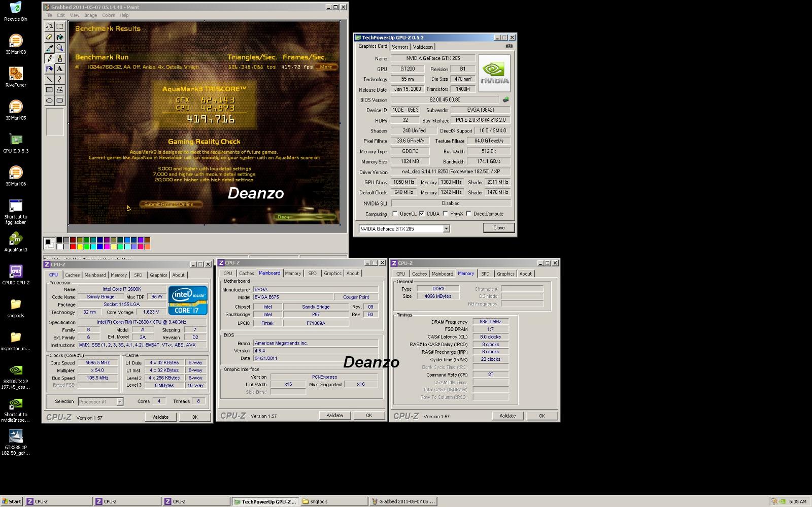Click the motherboard Model field EVGA E675
The image size is (812, 507).
pos(293,297)
